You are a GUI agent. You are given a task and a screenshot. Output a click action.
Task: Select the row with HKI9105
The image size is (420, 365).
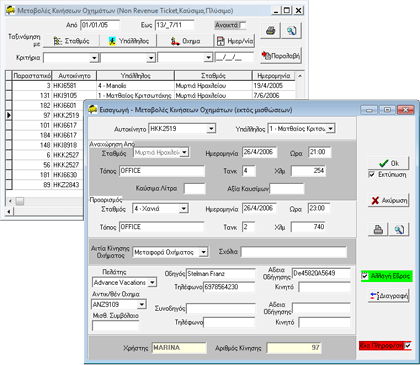[153, 96]
